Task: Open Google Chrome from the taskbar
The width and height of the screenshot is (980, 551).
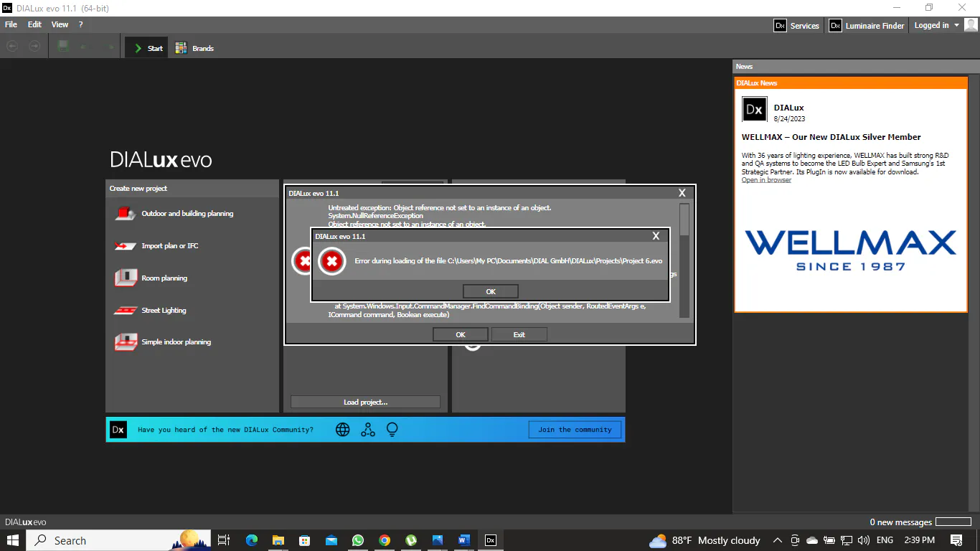Action: [385, 540]
